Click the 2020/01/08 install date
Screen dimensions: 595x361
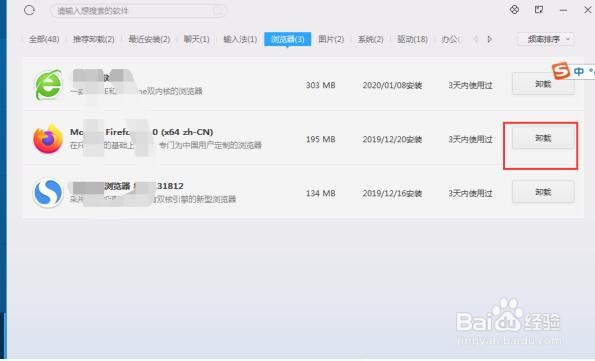tap(392, 85)
